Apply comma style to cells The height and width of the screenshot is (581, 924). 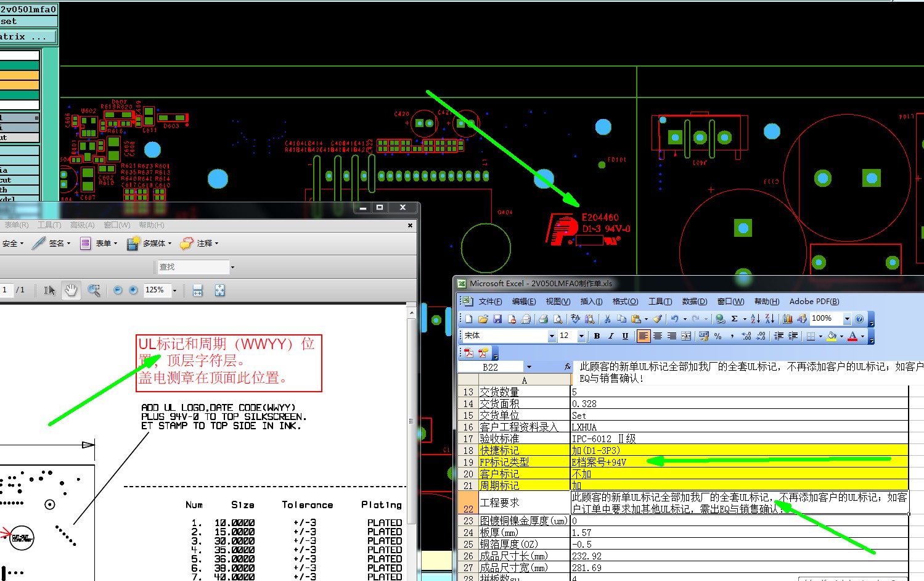click(x=732, y=336)
